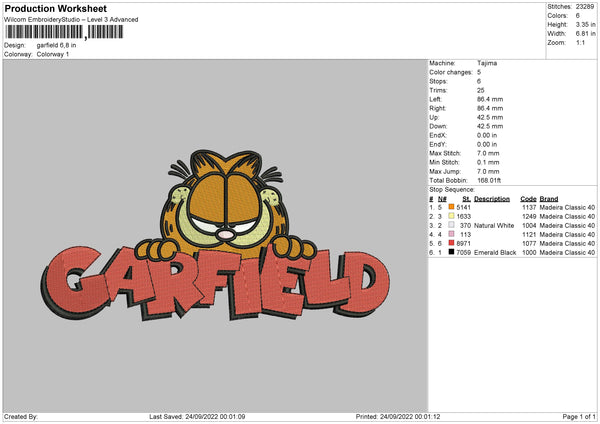Click the orange thread swatch 5141
The image size is (600, 424).
[x=451, y=207]
